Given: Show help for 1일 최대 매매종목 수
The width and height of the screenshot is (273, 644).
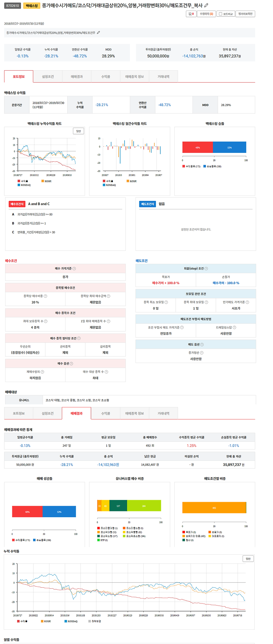Looking at the screenshot, I should pyautogui.click(x=109, y=321).
